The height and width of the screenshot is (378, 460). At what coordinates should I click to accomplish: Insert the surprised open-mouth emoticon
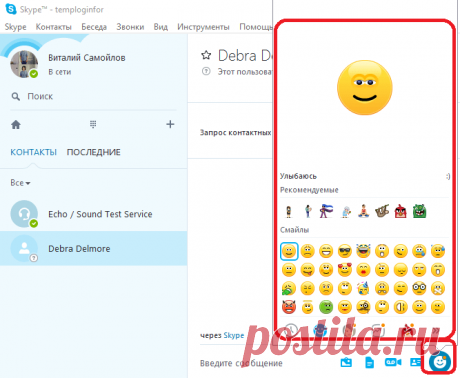[382, 251]
